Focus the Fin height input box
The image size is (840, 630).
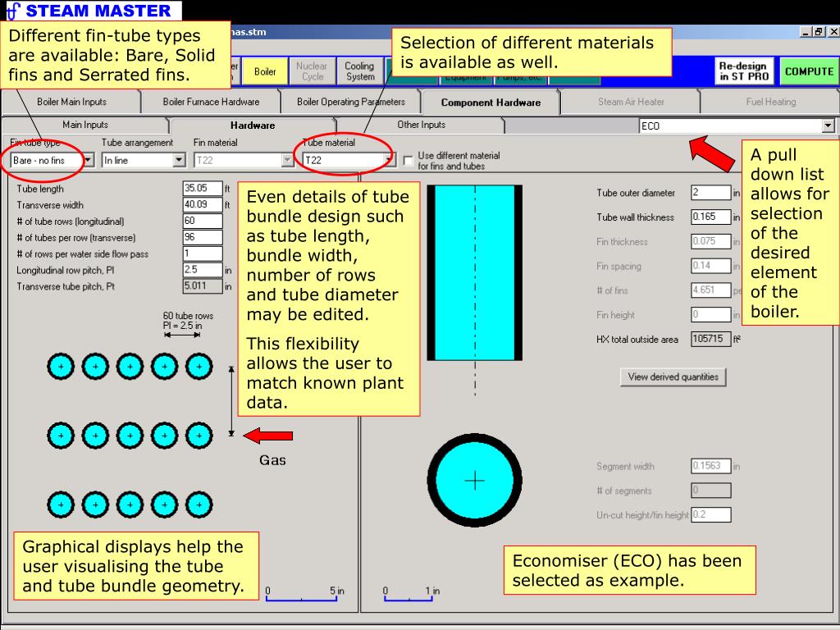[711, 314]
